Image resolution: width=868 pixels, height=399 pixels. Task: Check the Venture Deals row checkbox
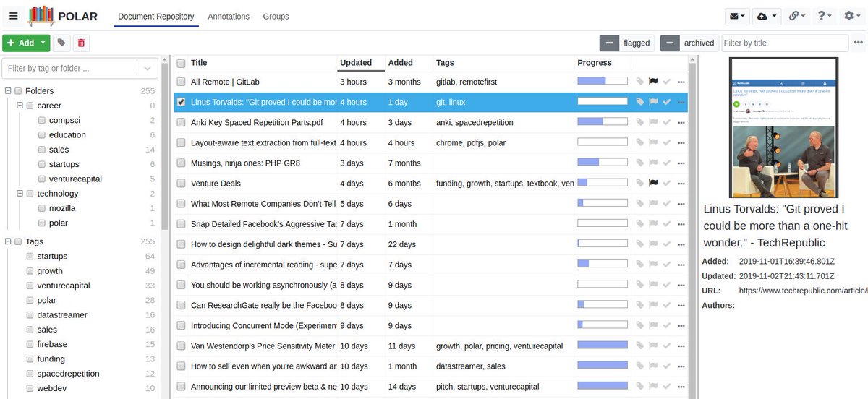(x=181, y=183)
